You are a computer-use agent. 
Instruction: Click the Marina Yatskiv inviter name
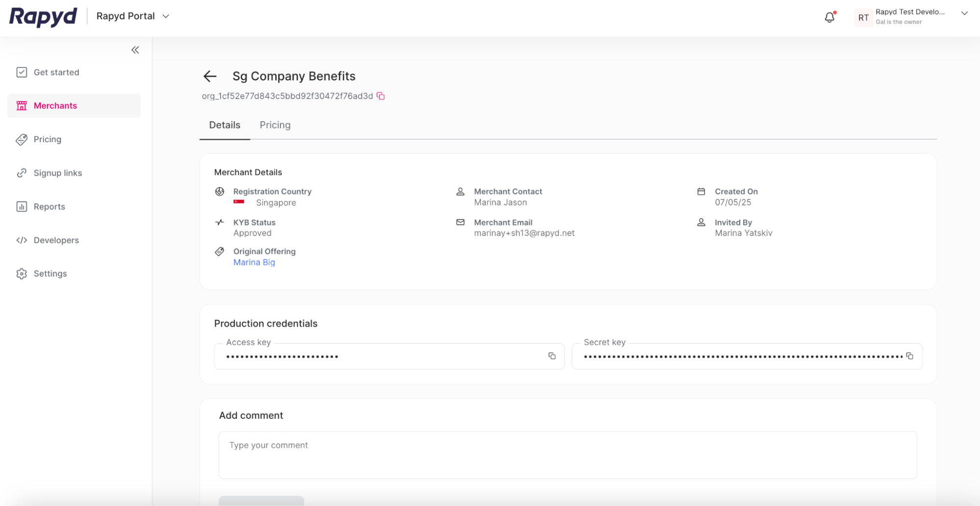coord(743,233)
